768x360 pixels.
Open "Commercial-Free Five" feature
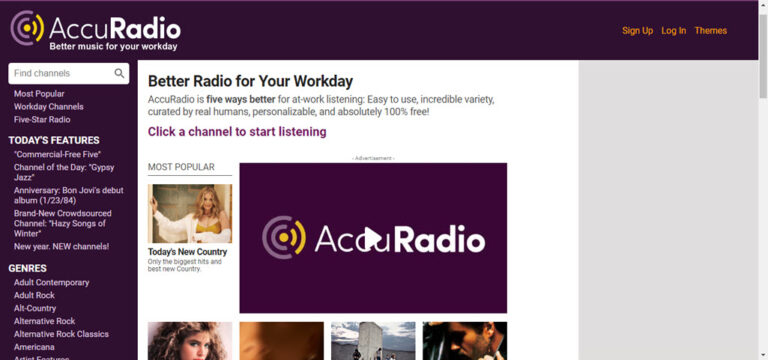(57, 154)
